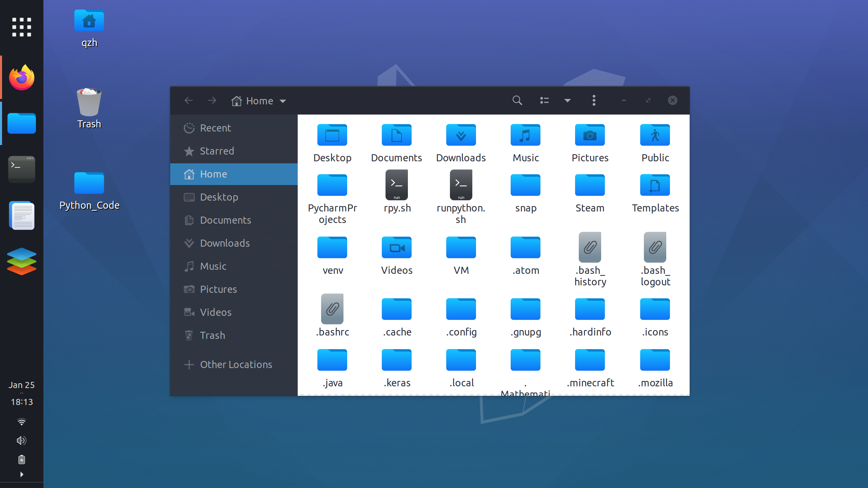This screenshot has height=488, width=868.
Task: Open Desktop from the sidebar
Action: (x=234, y=197)
